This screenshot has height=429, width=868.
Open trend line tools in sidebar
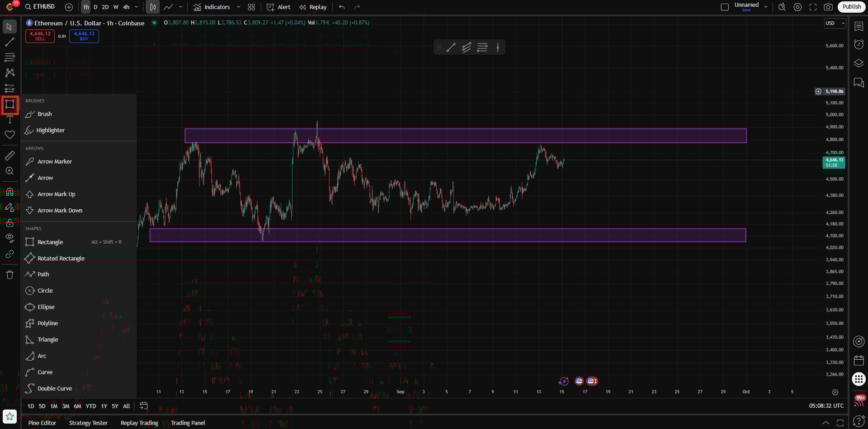tap(10, 42)
